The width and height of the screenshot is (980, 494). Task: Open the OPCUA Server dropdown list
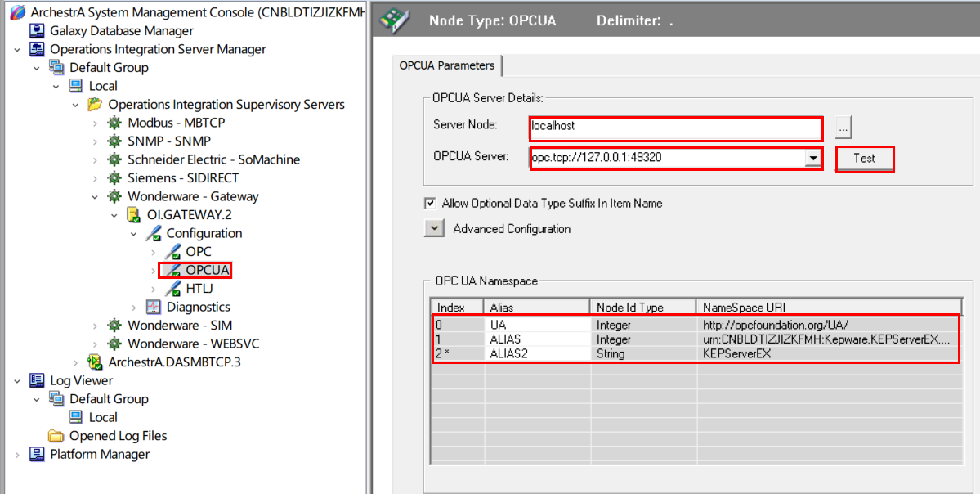click(812, 159)
